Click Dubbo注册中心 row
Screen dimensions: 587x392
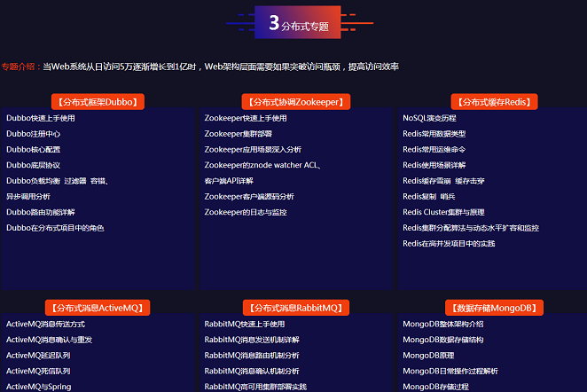pyautogui.click(x=34, y=134)
